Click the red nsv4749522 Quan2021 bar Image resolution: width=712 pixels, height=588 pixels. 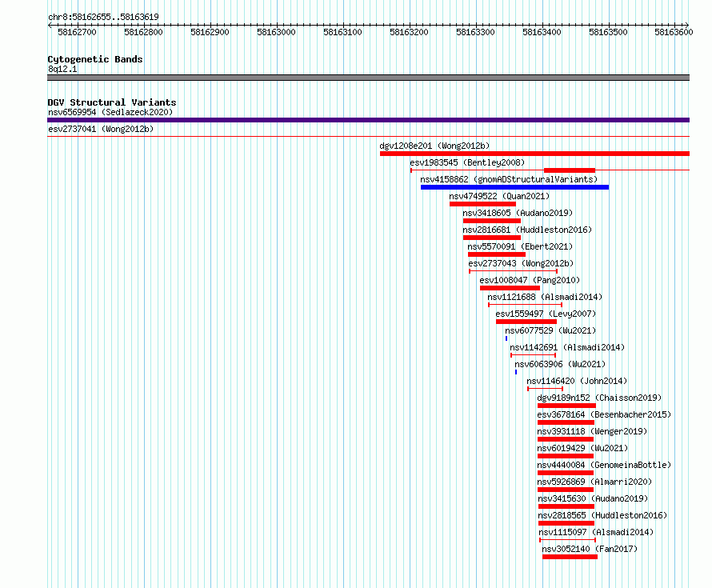[x=482, y=204]
